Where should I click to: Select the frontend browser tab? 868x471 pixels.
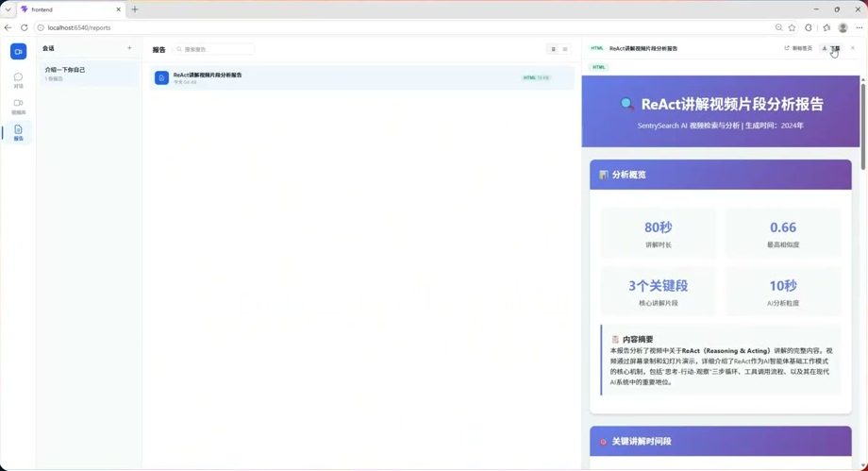pyautogui.click(x=71, y=9)
